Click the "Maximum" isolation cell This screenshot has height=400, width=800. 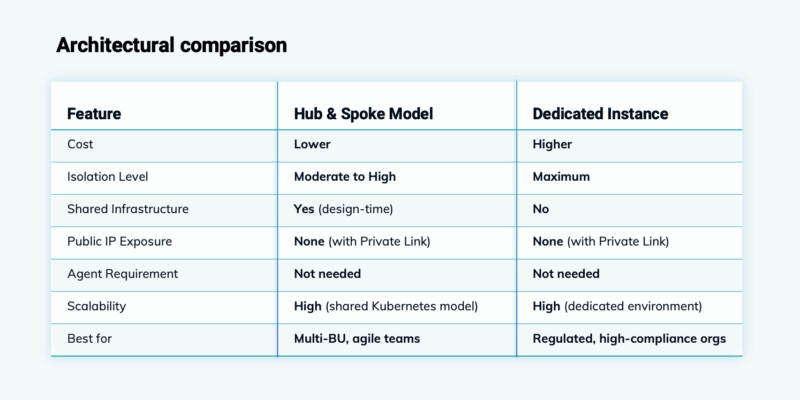click(561, 177)
